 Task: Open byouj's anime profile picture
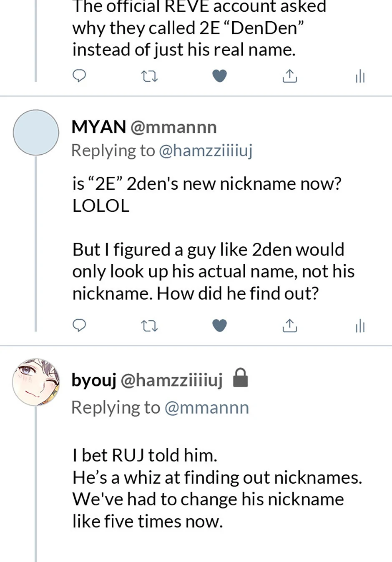[x=36, y=382]
